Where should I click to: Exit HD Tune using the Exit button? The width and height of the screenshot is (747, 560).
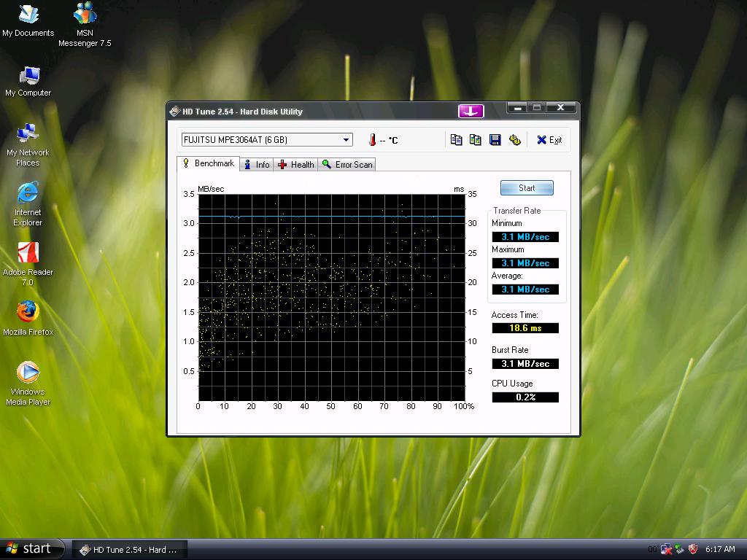(x=549, y=139)
